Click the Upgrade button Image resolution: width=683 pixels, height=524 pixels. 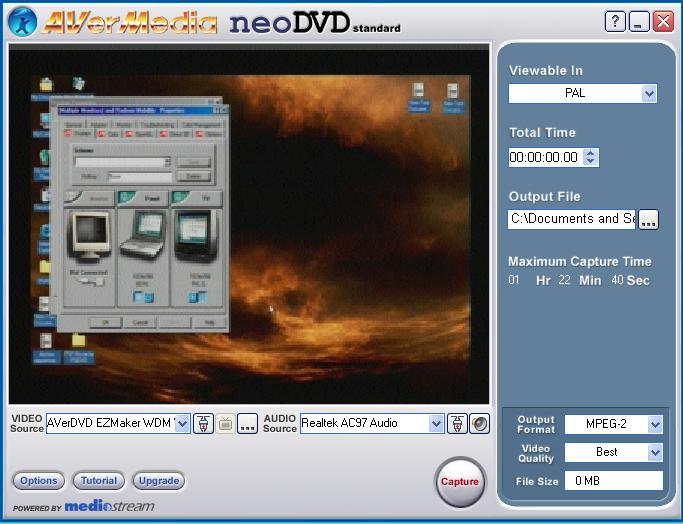[159, 481]
